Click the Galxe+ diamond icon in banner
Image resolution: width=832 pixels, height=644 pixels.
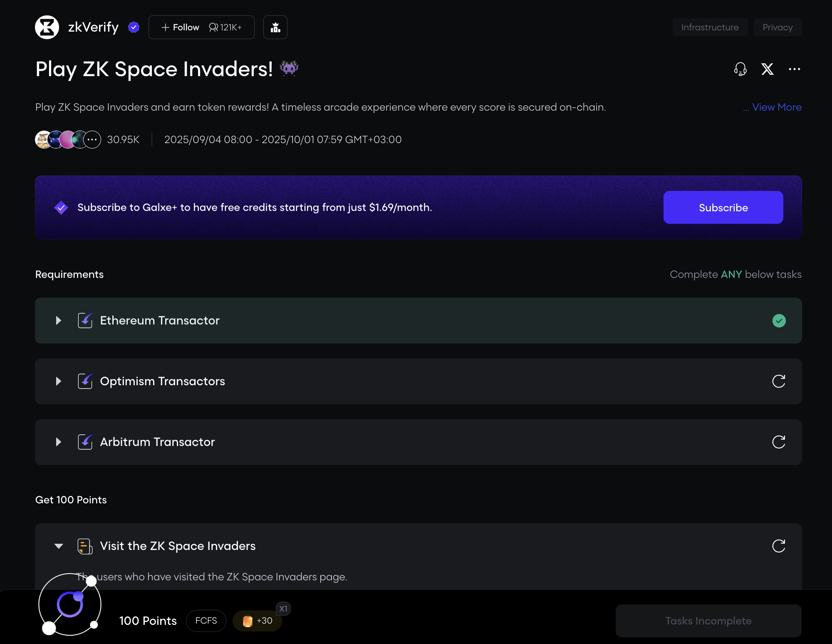61,207
